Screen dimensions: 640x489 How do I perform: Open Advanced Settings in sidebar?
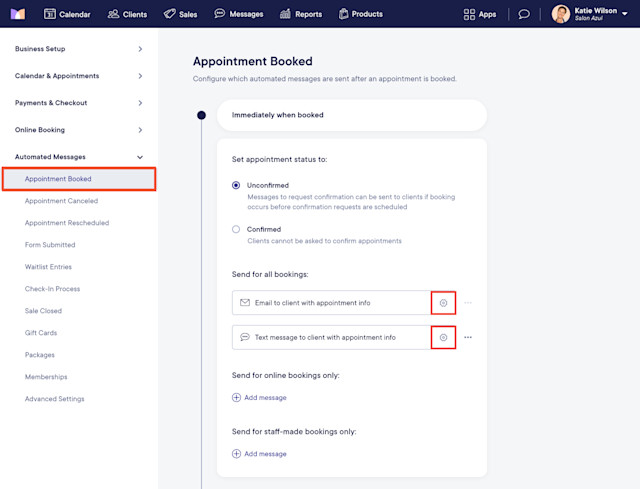tap(55, 399)
